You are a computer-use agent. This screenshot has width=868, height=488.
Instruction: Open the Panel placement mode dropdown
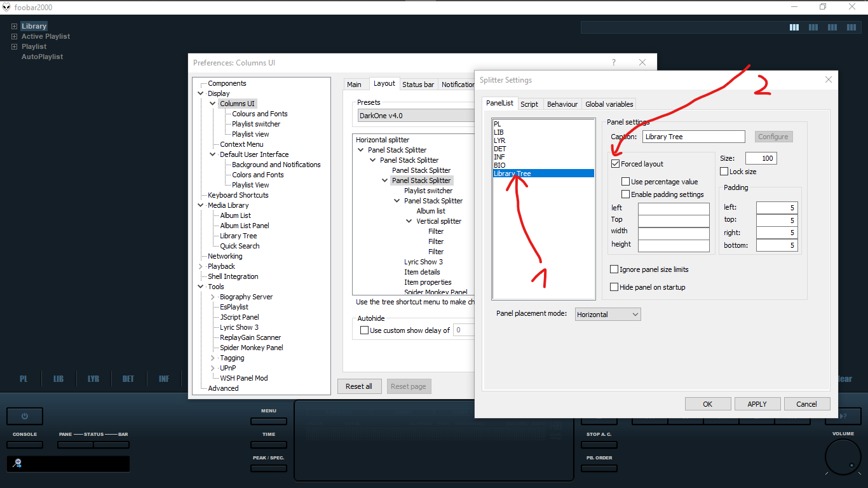click(x=608, y=315)
